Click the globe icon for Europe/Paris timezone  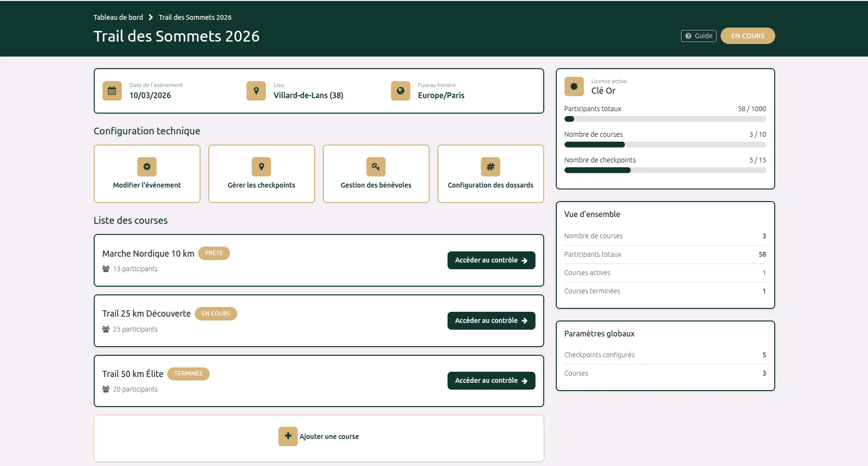pyautogui.click(x=400, y=91)
